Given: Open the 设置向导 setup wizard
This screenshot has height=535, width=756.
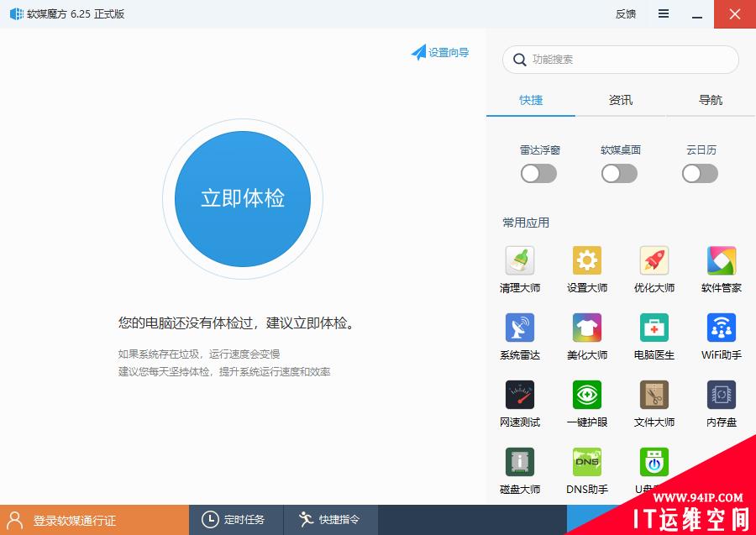Looking at the screenshot, I should click(439, 52).
